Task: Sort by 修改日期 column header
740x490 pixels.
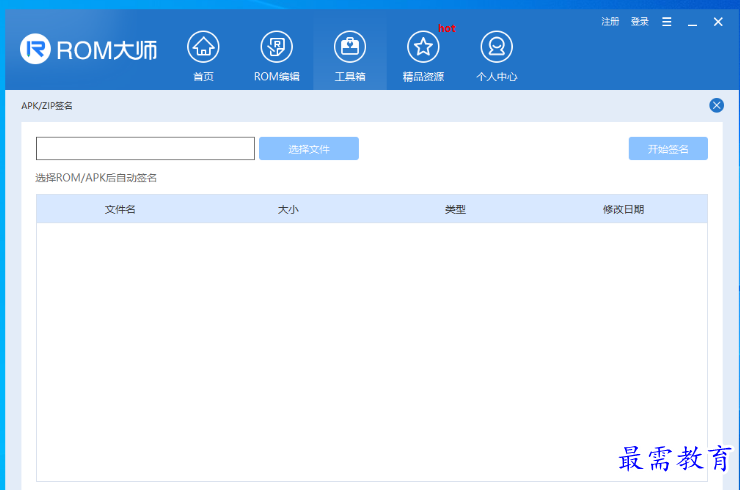Action: 623,209
